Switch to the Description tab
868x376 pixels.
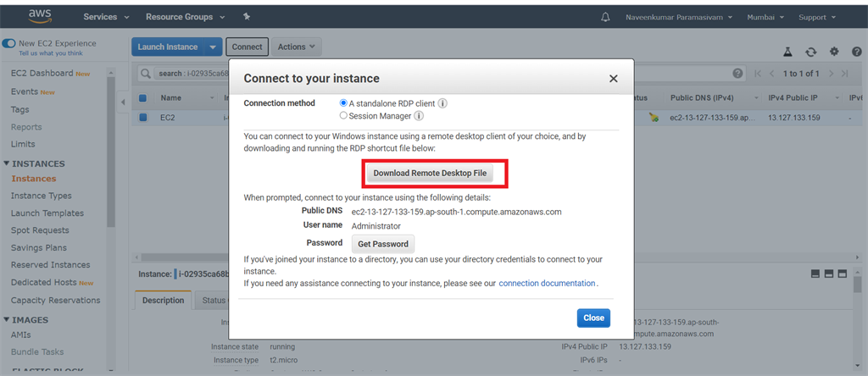coord(164,301)
